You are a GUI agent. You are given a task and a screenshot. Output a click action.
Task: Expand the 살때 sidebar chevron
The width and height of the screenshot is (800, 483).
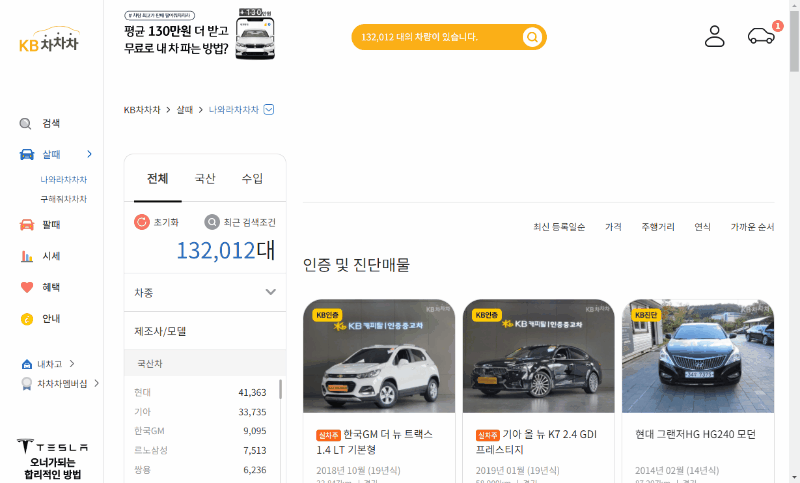(x=89, y=154)
